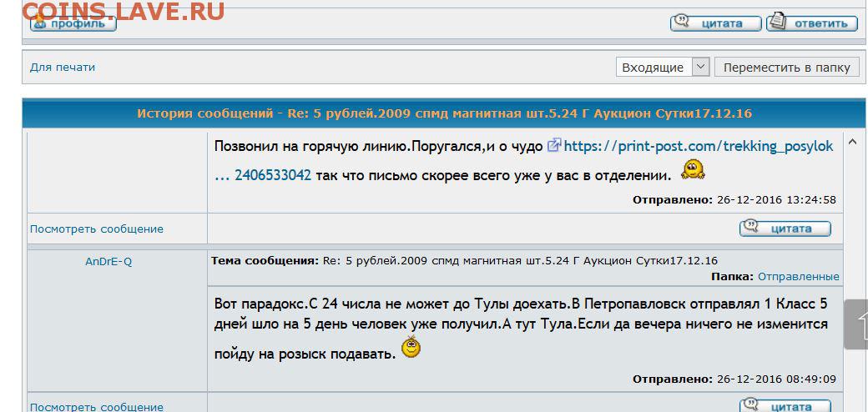Open the Отправленные folder link
This screenshot has width=868, height=412.
point(798,277)
